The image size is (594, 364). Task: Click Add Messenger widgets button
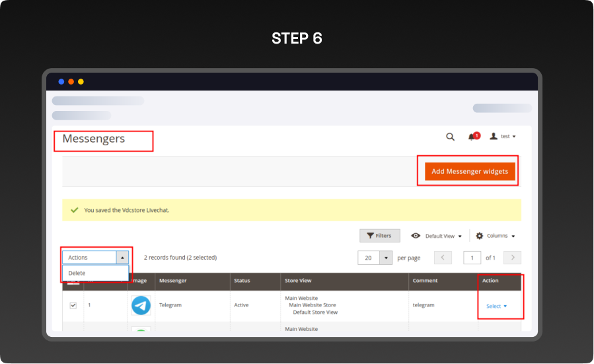tap(469, 172)
